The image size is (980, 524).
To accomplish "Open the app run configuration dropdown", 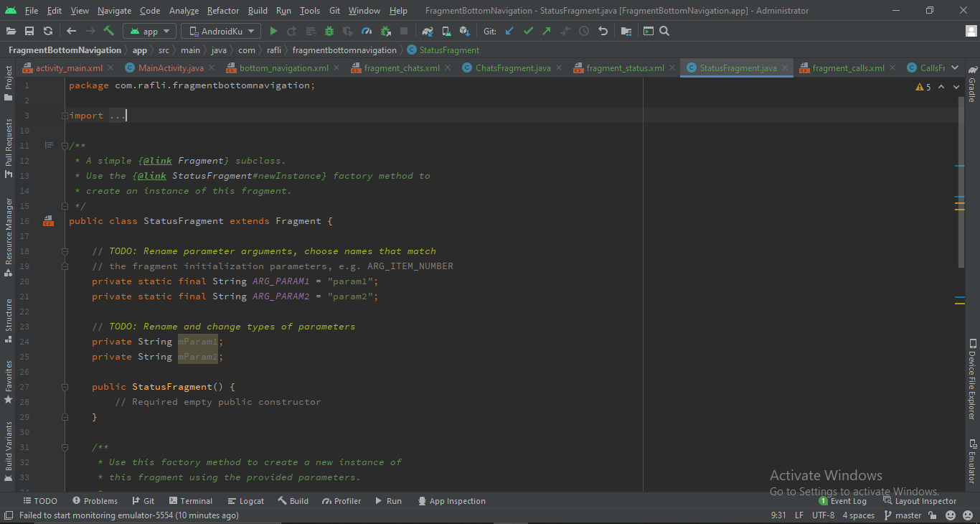I will [x=149, y=31].
